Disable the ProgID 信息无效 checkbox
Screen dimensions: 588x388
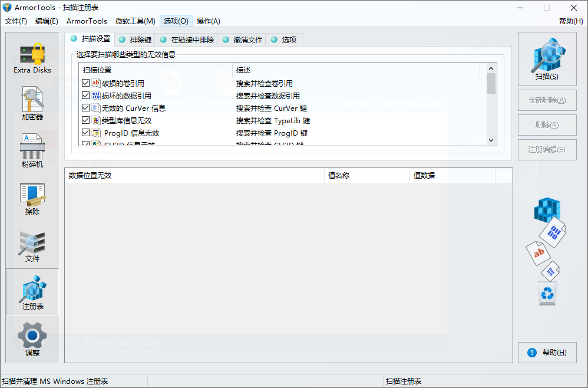click(86, 133)
